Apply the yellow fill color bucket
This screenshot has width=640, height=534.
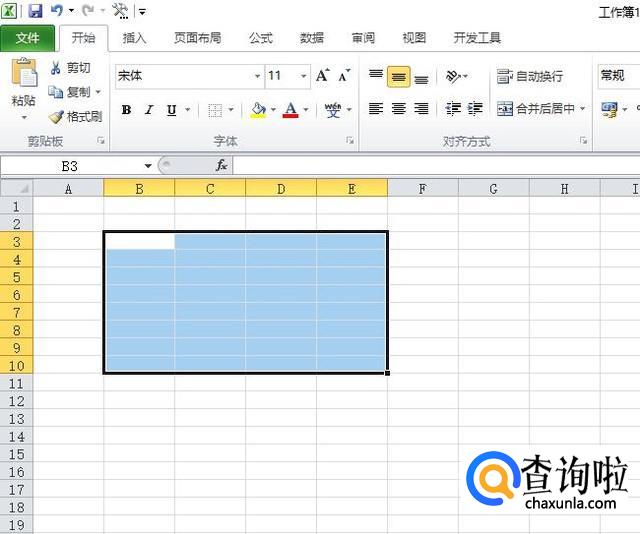click(x=258, y=110)
